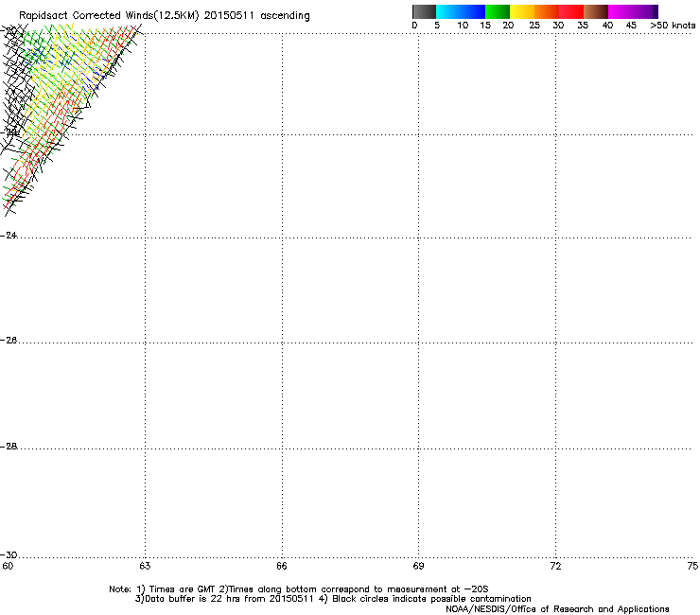Click the cyan-blue 5-15 knots legend swatch
700x615 pixels.
tap(461, 11)
